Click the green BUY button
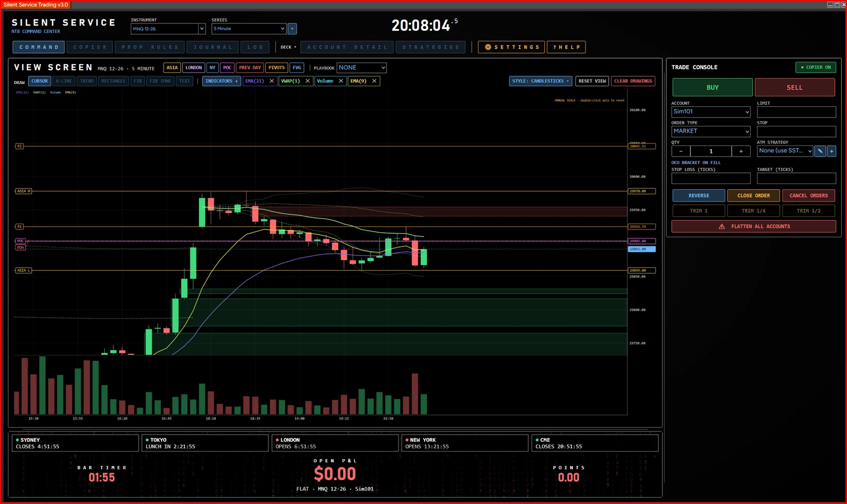 (713, 87)
